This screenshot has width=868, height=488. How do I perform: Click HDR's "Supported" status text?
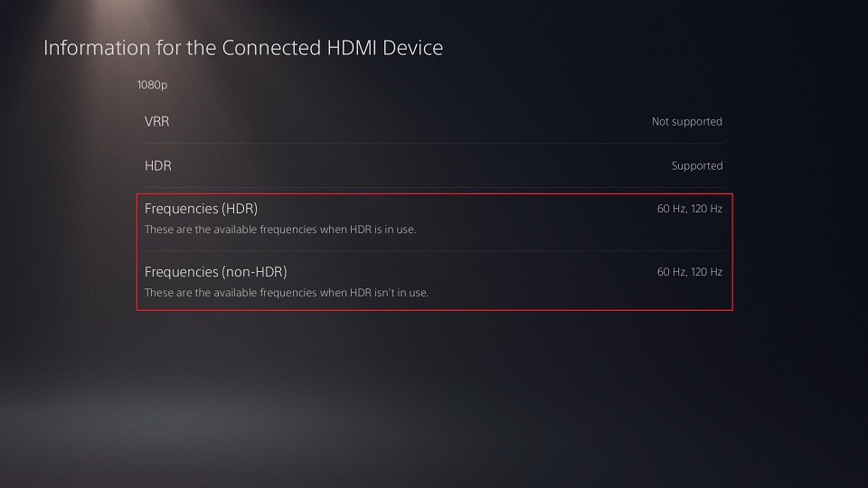696,165
